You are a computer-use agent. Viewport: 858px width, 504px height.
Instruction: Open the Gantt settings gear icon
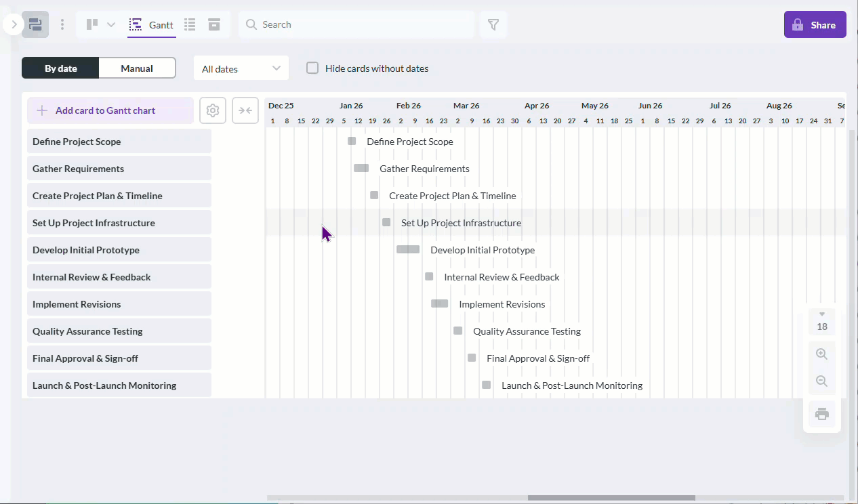point(212,110)
